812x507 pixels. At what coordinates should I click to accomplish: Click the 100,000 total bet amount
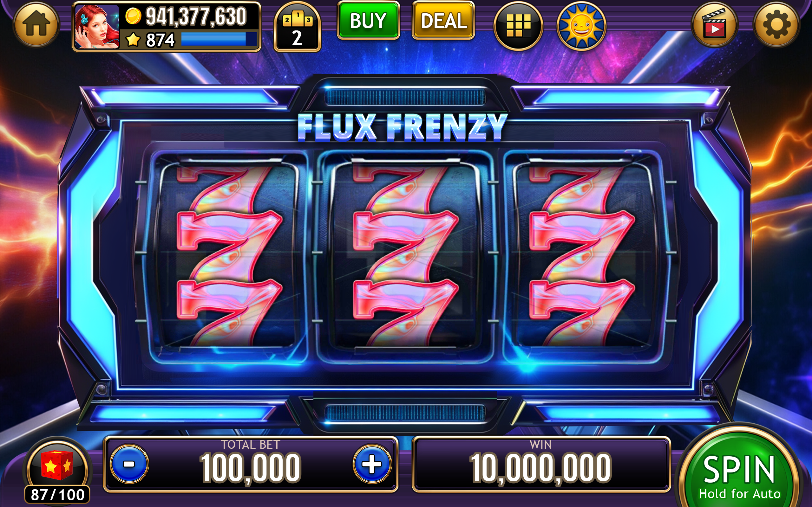(251, 468)
